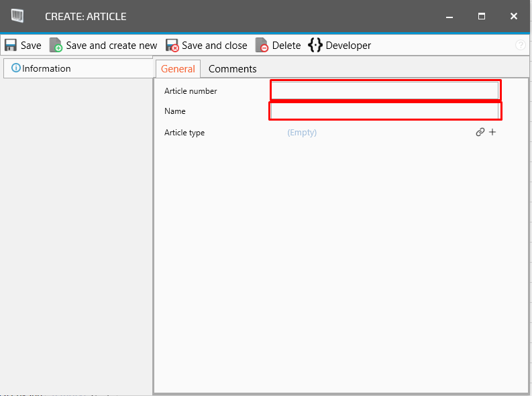Open Developer tools via curly braces icon
532x396 pixels.
click(315, 46)
